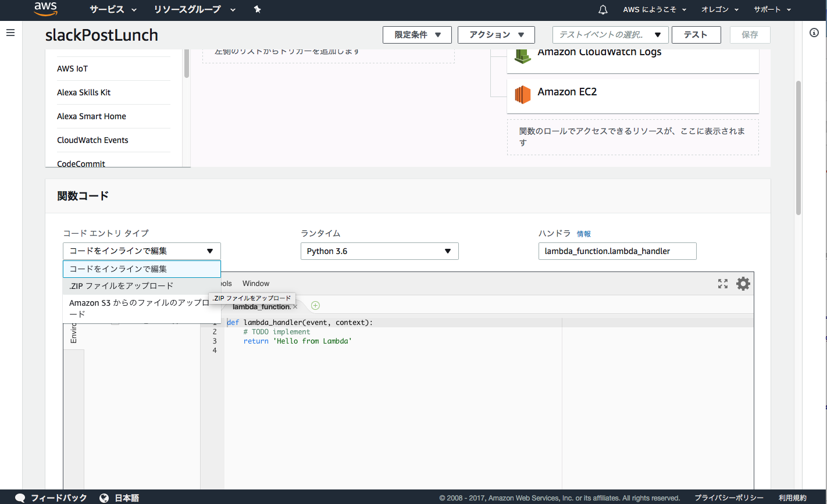
Task: Click the 保存 button
Action: click(x=750, y=35)
